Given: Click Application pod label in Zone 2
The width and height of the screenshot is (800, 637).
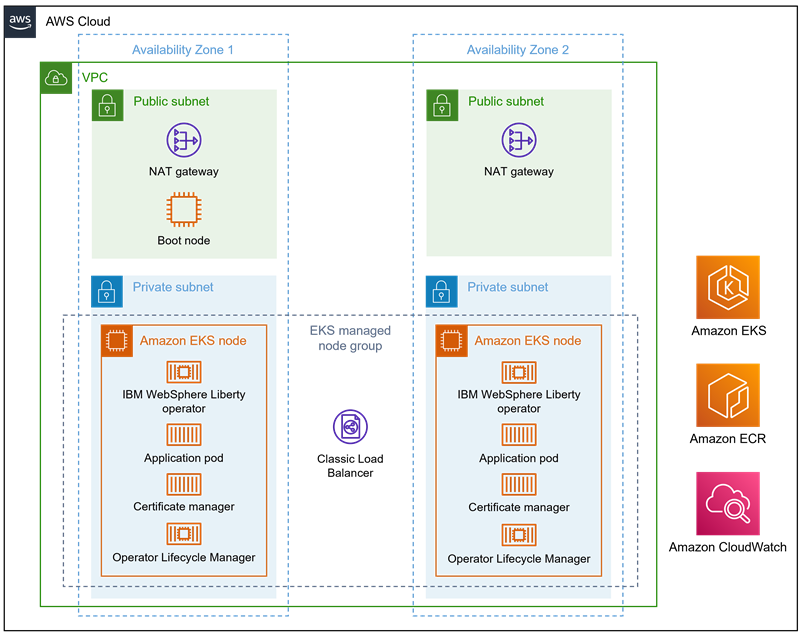Looking at the screenshot, I should pos(519,458).
